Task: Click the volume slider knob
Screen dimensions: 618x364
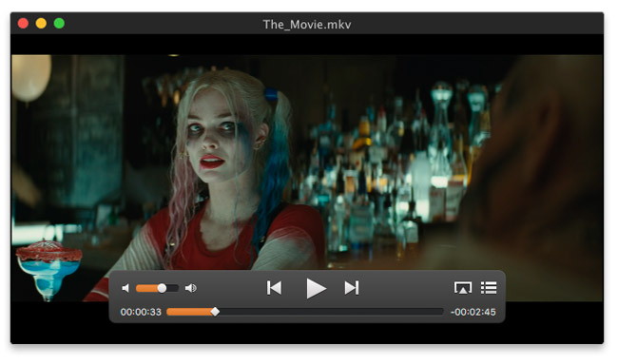Action: pyautogui.click(x=162, y=288)
